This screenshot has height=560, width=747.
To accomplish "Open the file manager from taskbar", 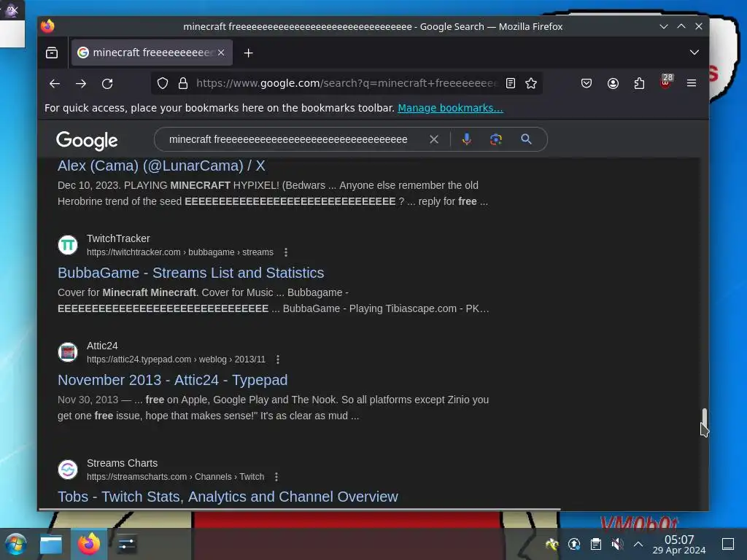I will pyautogui.click(x=51, y=544).
